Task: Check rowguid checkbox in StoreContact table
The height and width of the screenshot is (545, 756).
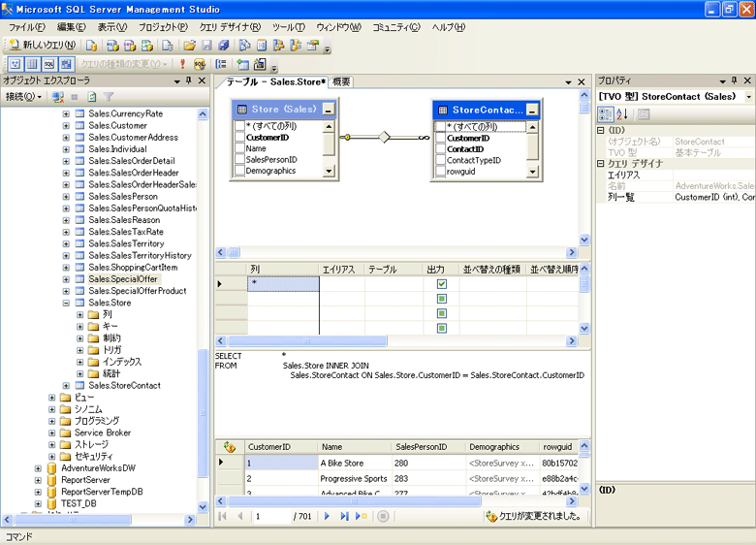Action: (x=440, y=172)
